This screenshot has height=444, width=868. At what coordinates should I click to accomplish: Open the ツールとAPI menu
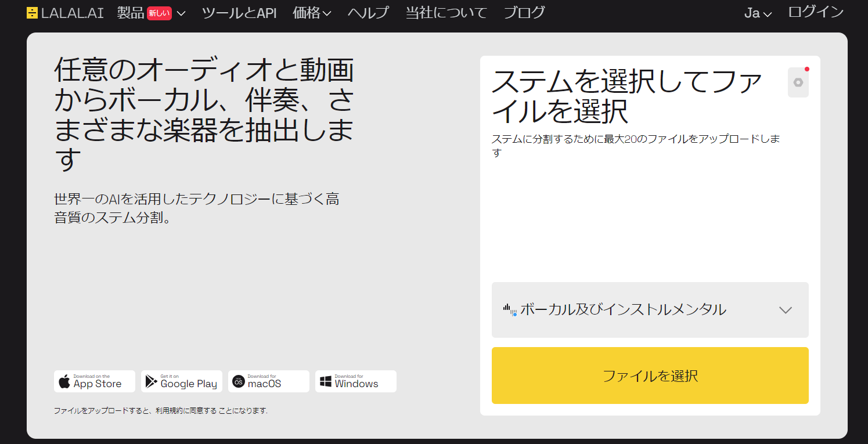pos(239,12)
